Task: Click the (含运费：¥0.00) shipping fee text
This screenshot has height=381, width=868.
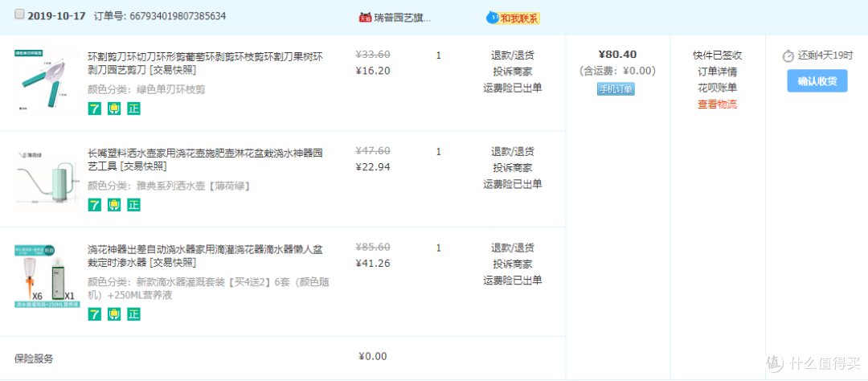Action: pyautogui.click(x=617, y=71)
